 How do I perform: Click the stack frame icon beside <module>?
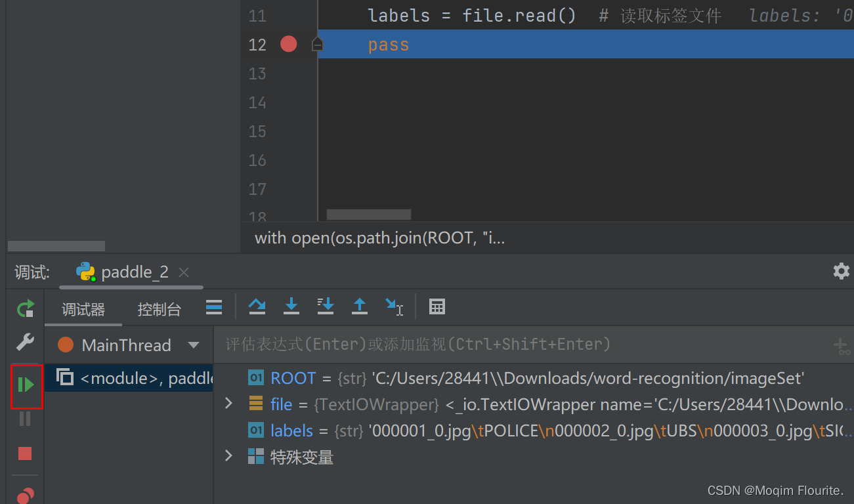click(x=64, y=377)
